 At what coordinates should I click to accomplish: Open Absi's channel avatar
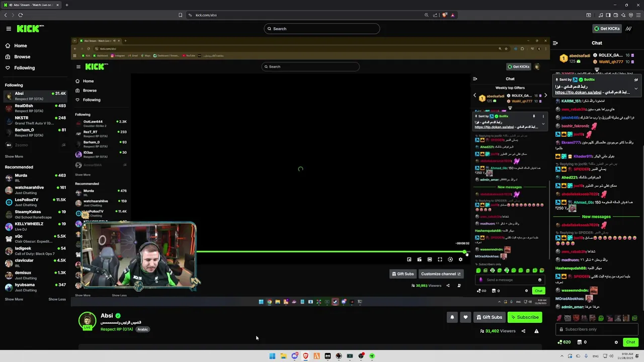click(x=87, y=321)
